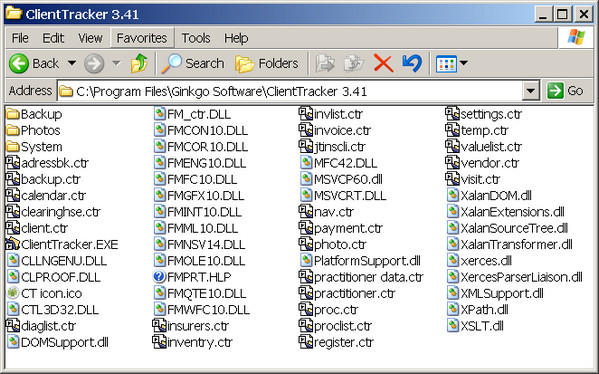Open the Tools menu
This screenshot has height=374, width=599.
(196, 38)
